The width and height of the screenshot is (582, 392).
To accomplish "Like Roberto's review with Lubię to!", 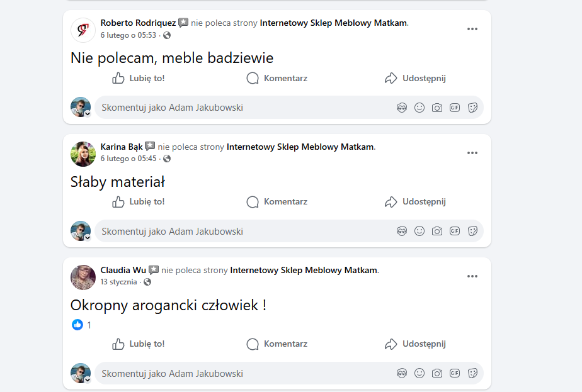I will [x=139, y=78].
